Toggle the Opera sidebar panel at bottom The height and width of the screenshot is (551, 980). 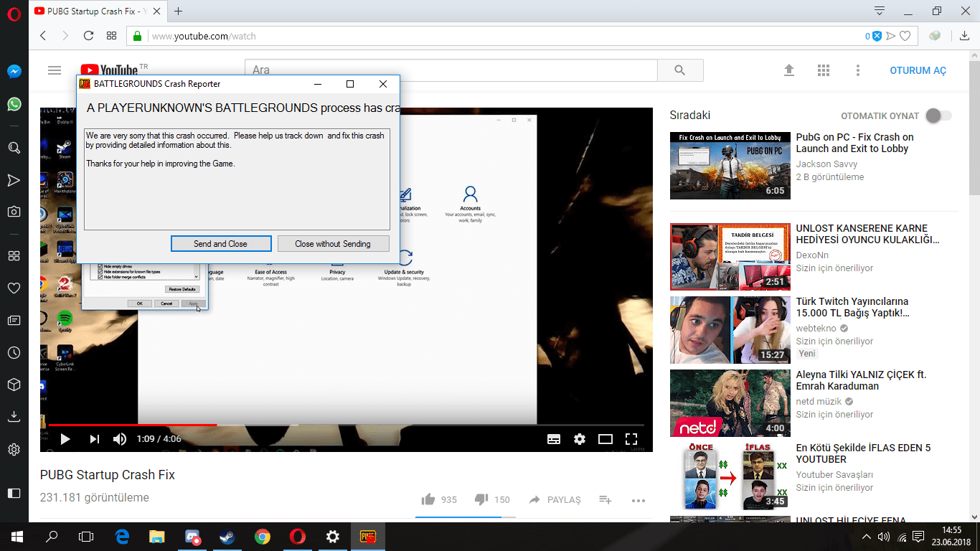click(x=14, y=493)
